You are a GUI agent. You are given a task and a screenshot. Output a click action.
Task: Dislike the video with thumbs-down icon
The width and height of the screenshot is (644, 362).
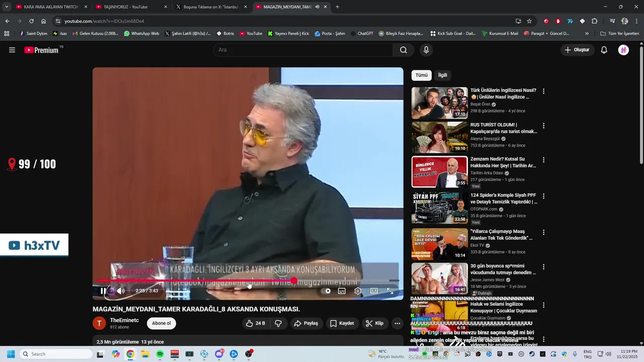point(278,323)
